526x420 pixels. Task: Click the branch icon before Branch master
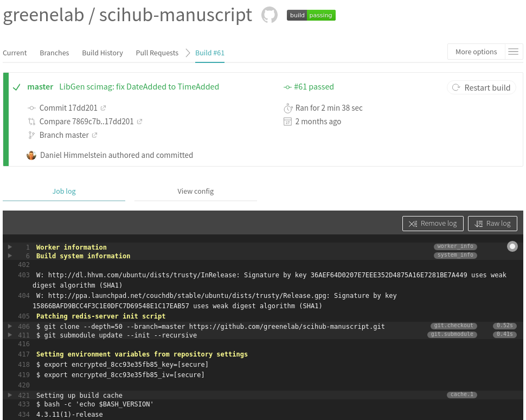tap(31, 135)
